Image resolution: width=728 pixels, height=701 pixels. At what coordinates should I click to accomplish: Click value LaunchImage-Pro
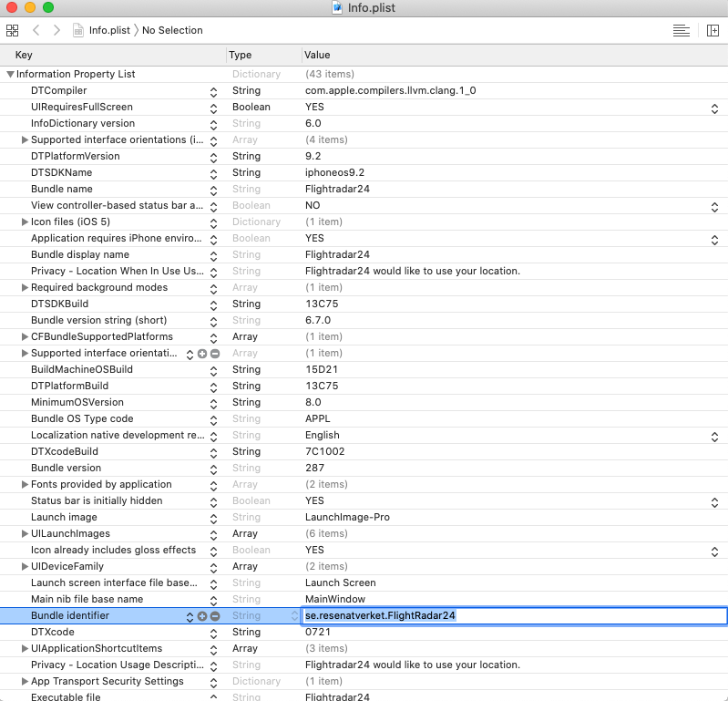(x=347, y=517)
